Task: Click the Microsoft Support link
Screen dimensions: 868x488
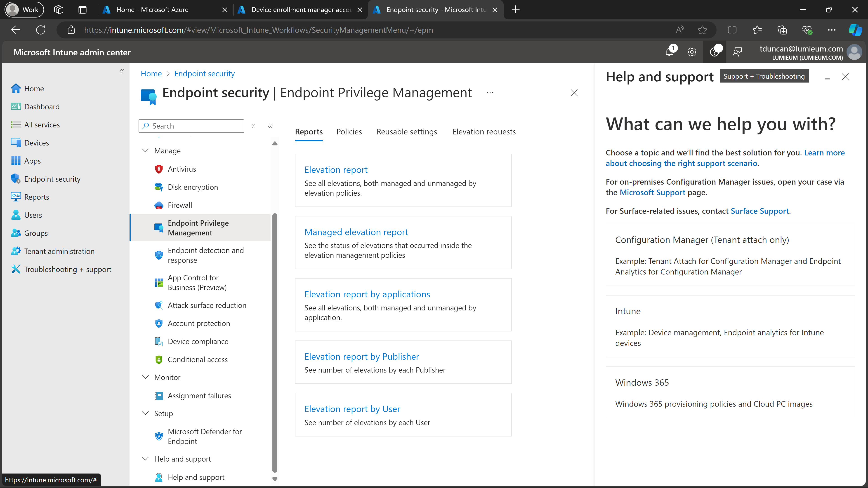Action: click(x=652, y=192)
